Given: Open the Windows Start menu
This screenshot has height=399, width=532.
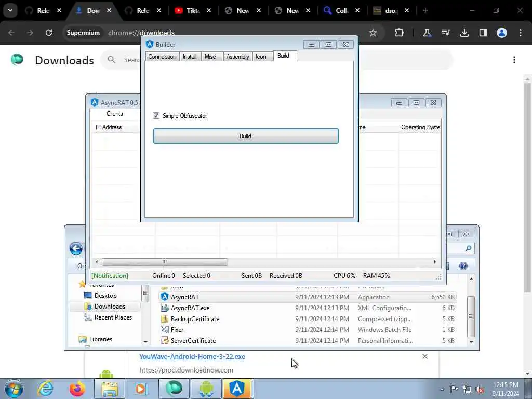Looking at the screenshot, I should (x=14, y=389).
